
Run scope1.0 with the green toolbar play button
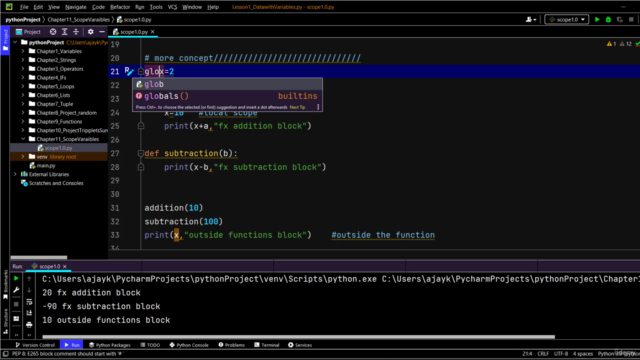tap(597, 19)
